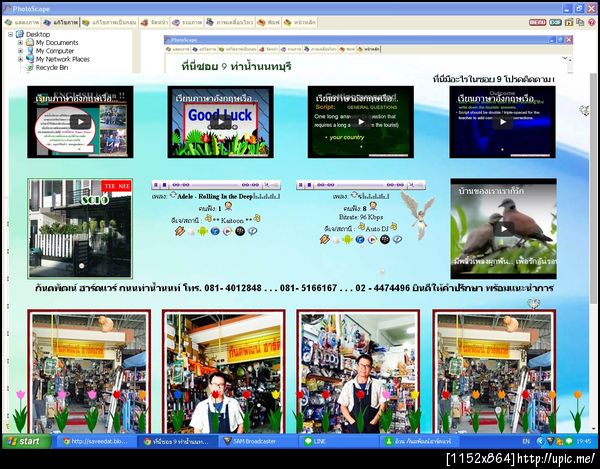Click the Android icon under the Katoon station
The image size is (600, 469).
coord(203,231)
